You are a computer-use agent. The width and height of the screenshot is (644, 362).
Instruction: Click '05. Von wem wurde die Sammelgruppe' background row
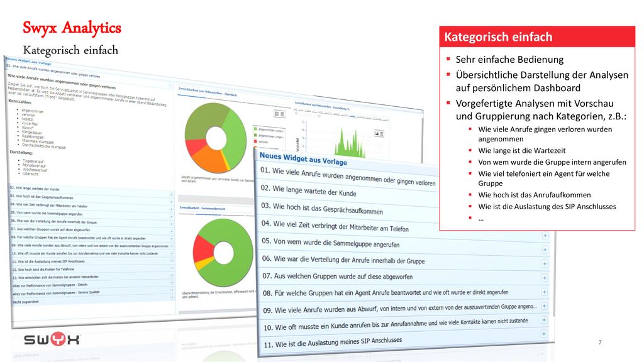click(x=47, y=214)
